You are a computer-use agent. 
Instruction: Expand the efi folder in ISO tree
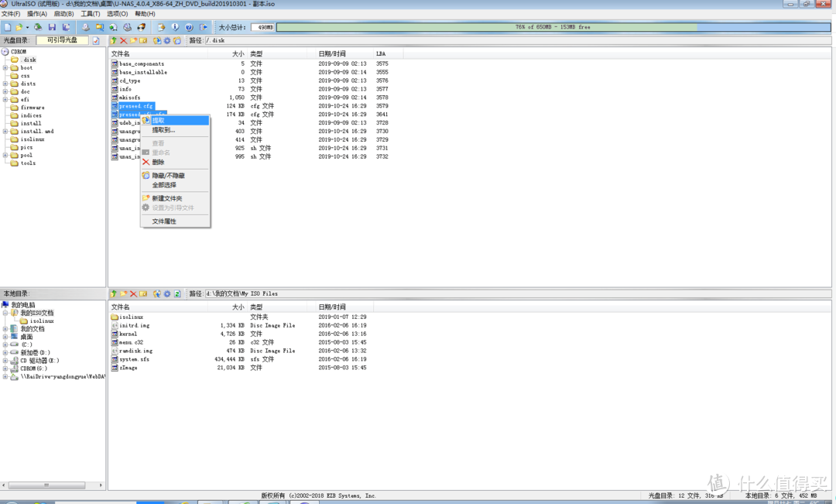pos(5,100)
